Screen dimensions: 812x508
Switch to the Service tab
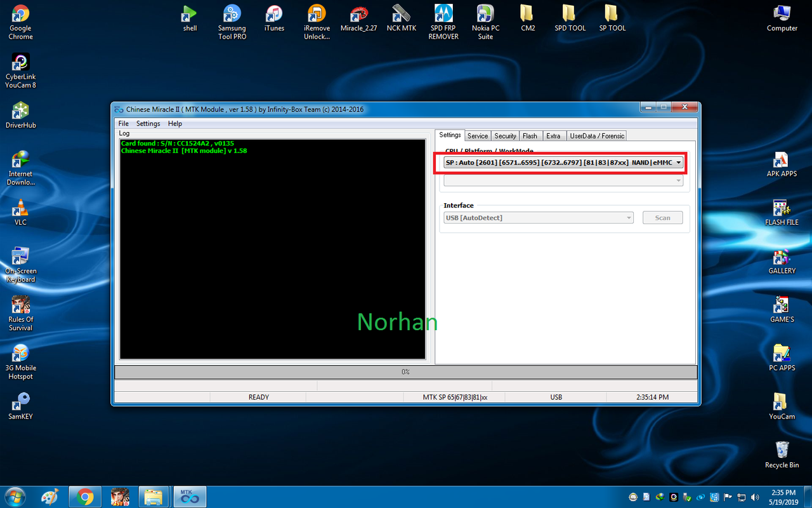point(478,136)
